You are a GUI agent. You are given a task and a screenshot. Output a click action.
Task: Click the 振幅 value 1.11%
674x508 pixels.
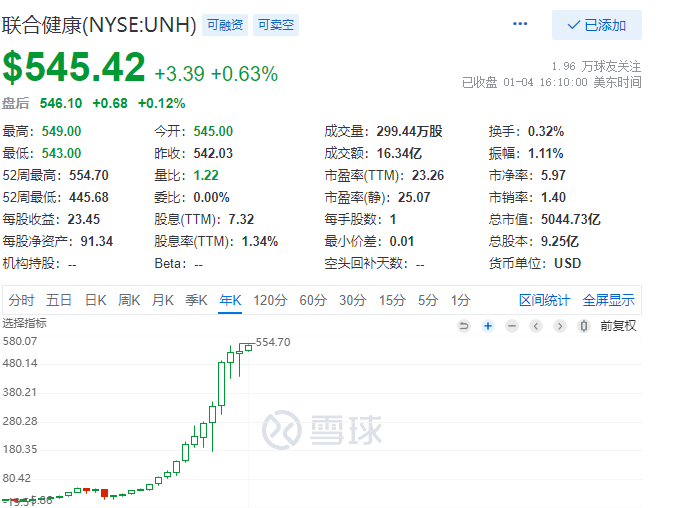pos(546,153)
